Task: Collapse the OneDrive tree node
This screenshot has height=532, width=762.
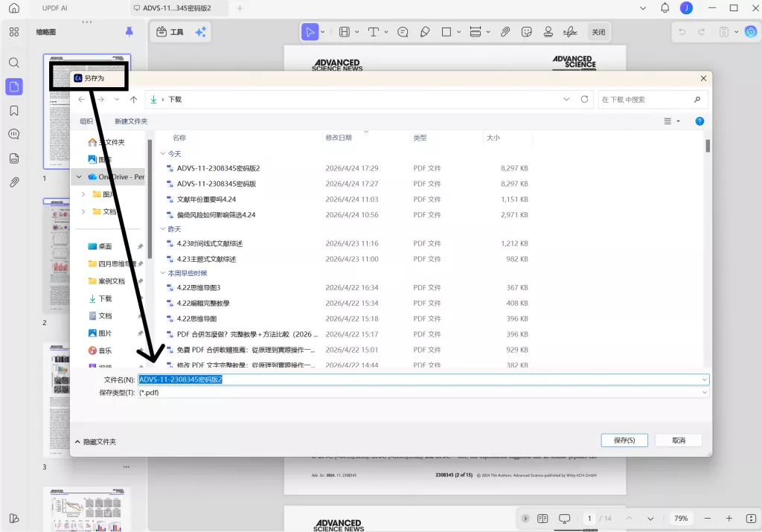Action: tap(79, 177)
